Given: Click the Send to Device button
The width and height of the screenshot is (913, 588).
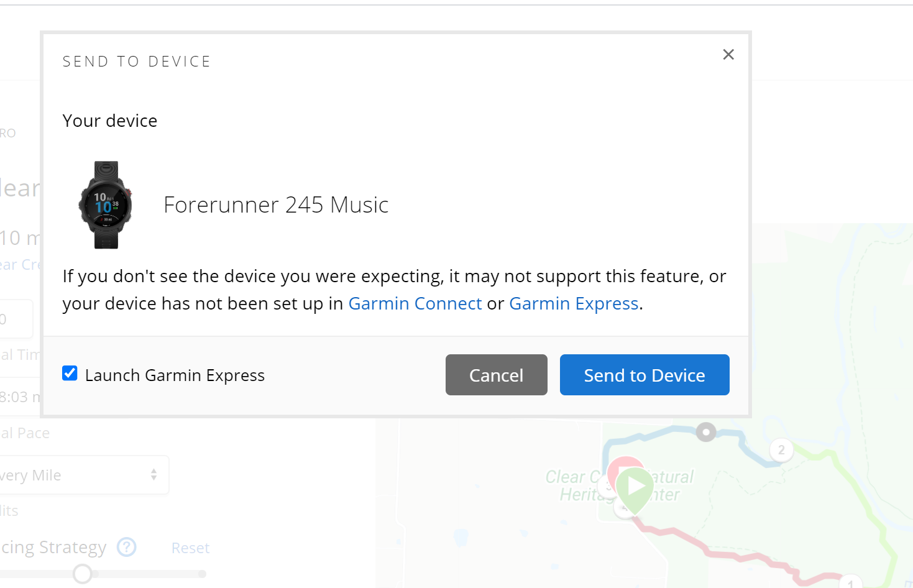Looking at the screenshot, I should [645, 375].
